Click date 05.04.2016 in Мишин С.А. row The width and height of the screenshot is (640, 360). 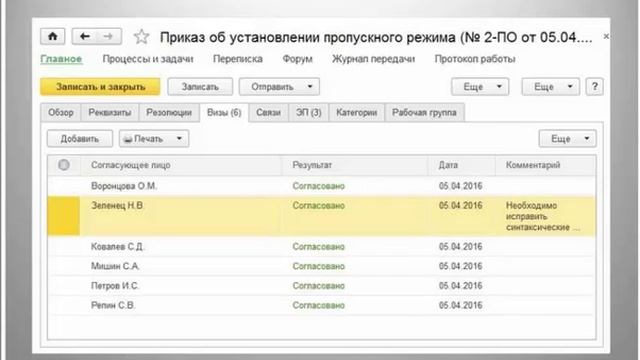click(x=460, y=266)
